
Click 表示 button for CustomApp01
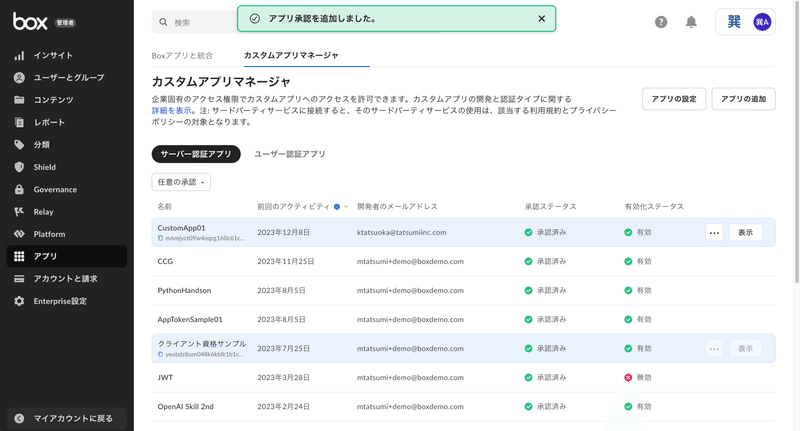[745, 233]
